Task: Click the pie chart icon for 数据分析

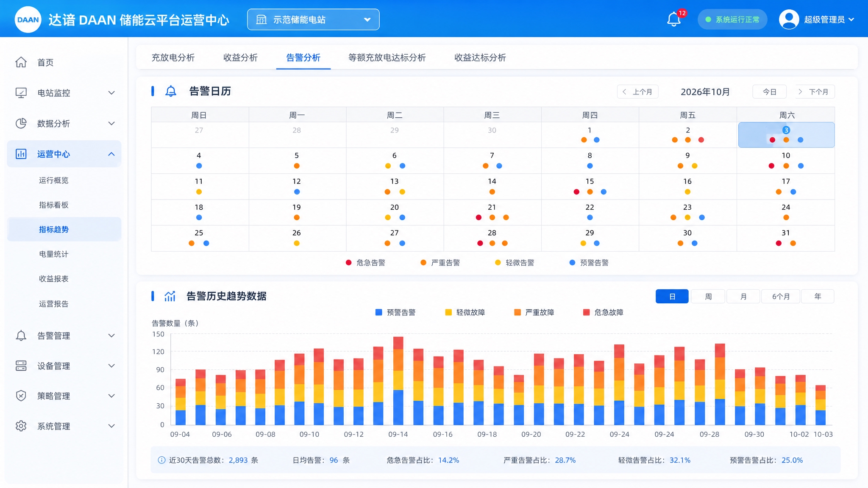Action: coord(21,123)
